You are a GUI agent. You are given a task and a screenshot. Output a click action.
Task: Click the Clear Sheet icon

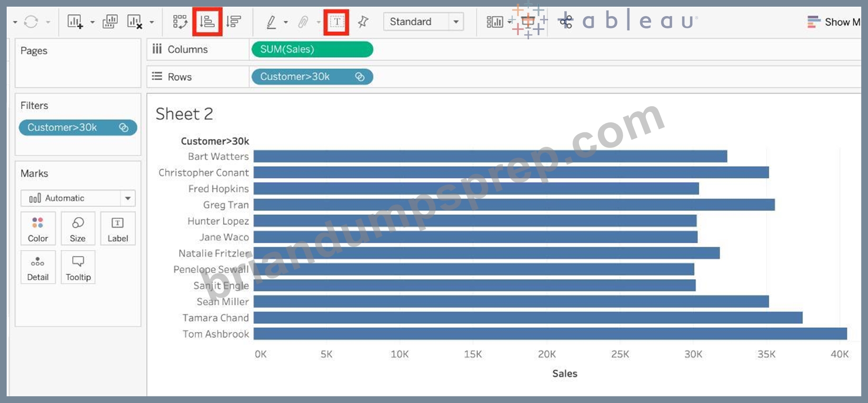pos(135,22)
